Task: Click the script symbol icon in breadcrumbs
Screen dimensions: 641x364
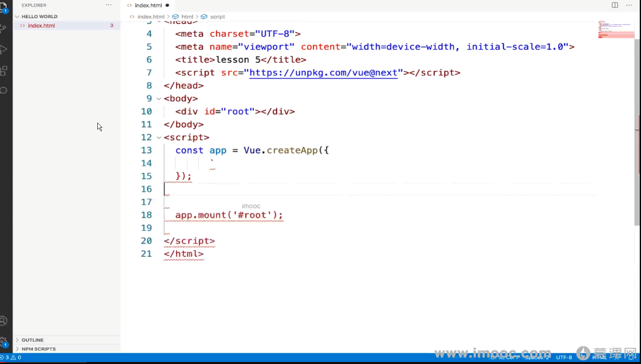Action: 204,17
